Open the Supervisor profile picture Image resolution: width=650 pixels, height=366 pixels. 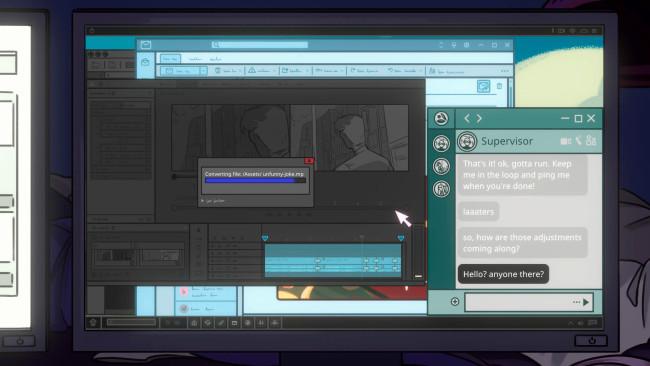pos(467,141)
